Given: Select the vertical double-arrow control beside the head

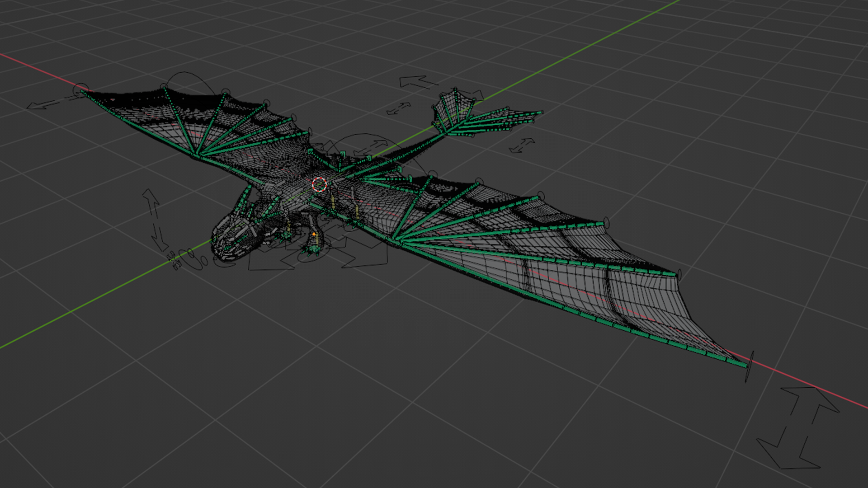Looking at the screenshot, I should [155, 220].
